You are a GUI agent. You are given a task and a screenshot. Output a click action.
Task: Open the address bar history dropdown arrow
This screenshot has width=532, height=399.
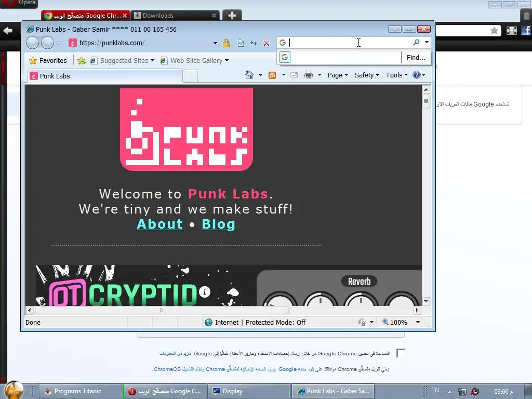[215, 43]
